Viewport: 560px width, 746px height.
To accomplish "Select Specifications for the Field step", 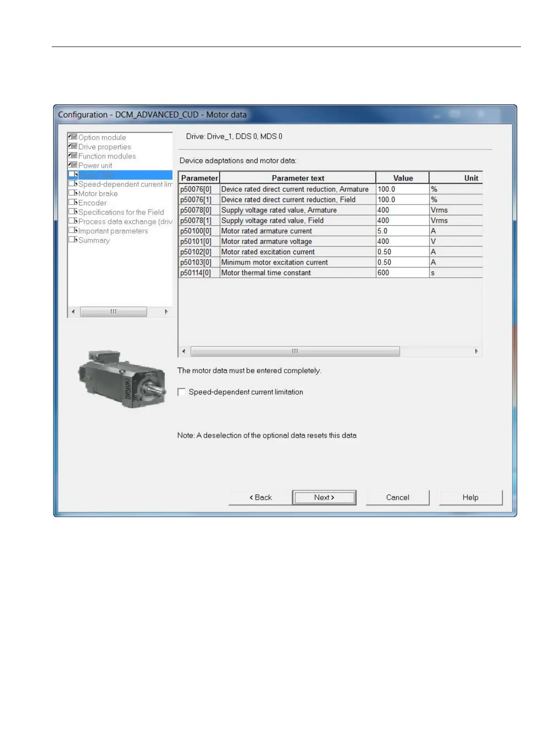I will 121,212.
